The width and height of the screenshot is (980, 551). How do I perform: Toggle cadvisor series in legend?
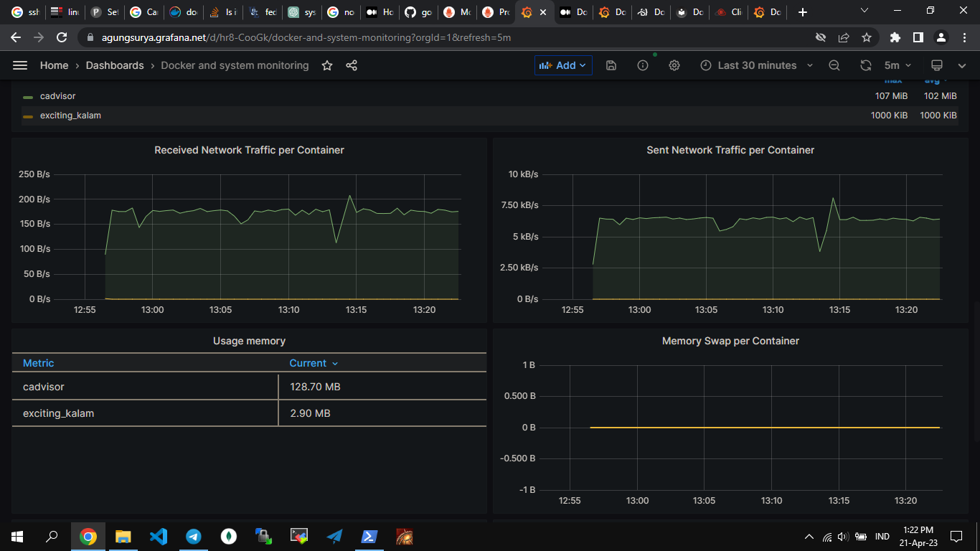click(x=57, y=96)
